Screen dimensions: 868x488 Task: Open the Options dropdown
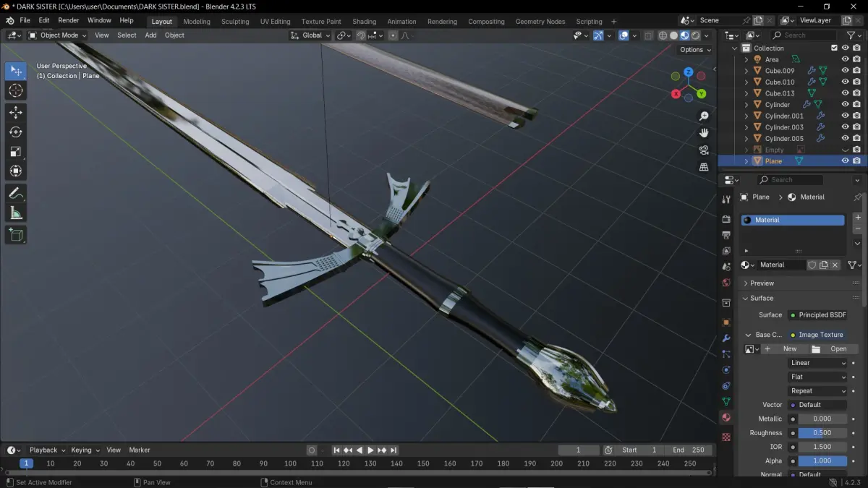coord(695,50)
